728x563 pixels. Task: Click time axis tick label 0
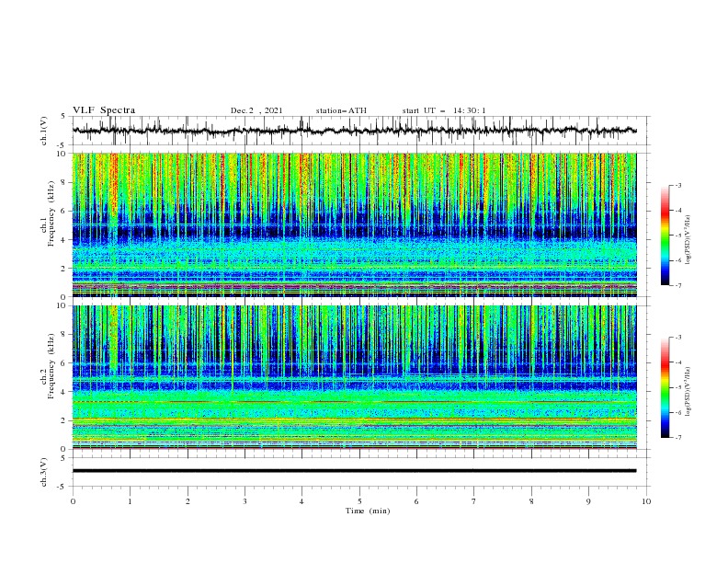pyautogui.click(x=73, y=501)
